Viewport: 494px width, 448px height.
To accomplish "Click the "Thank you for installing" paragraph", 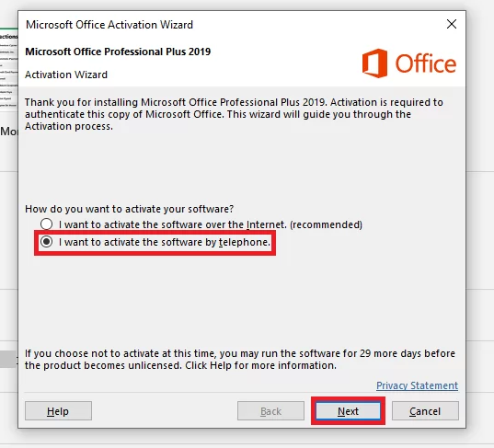I will pyautogui.click(x=234, y=114).
